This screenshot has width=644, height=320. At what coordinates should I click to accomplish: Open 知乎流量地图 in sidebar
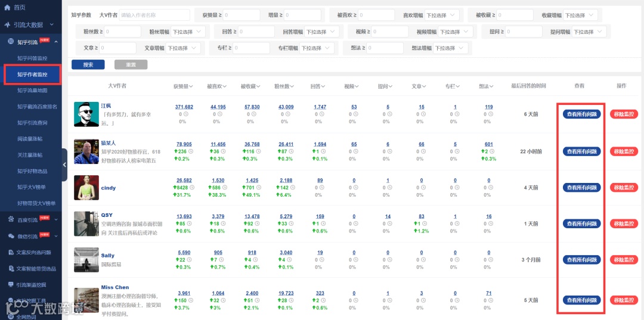32,91
